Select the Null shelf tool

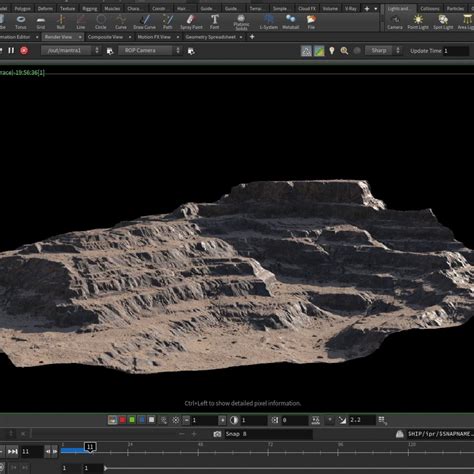[x=61, y=22]
